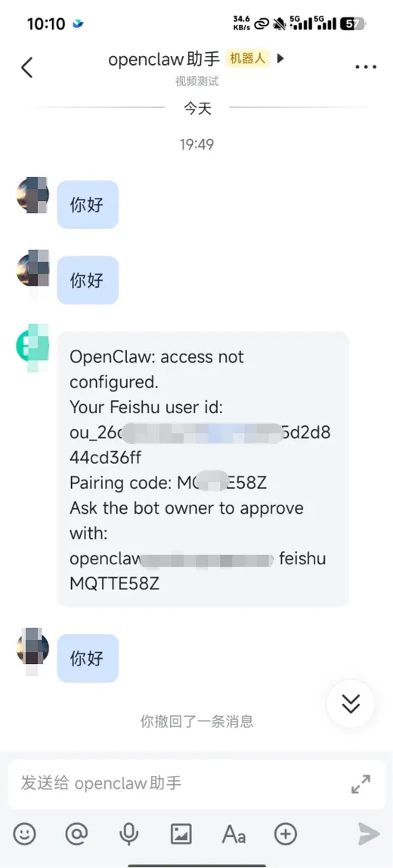Tap the @ mention icon
This screenshot has width=393, height=868.
(x=76, y=834)
